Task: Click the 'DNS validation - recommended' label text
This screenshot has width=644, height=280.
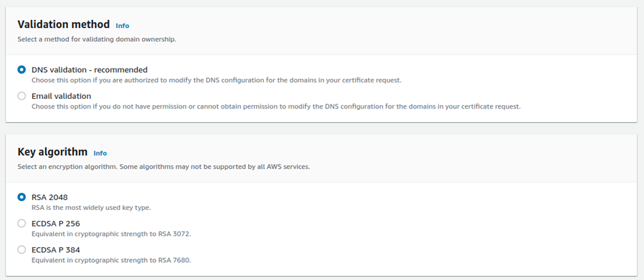Action: [x=90, y=70]
